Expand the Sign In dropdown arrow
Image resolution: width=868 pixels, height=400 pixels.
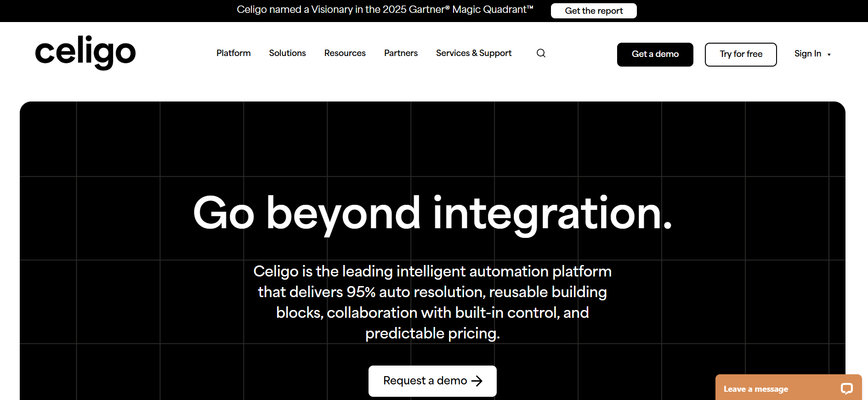[x=829, y=55]
